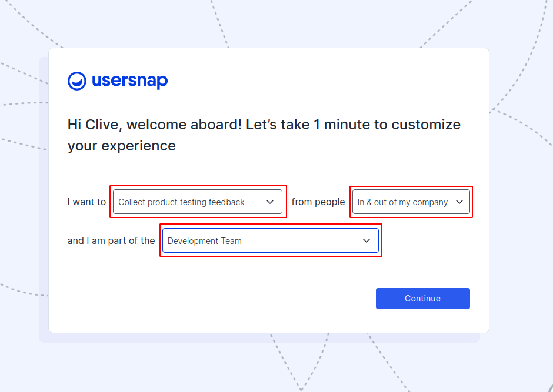Click the Usersnap smiley logo icon
This screenshot has height=392, width=553.
click(77, 81)
